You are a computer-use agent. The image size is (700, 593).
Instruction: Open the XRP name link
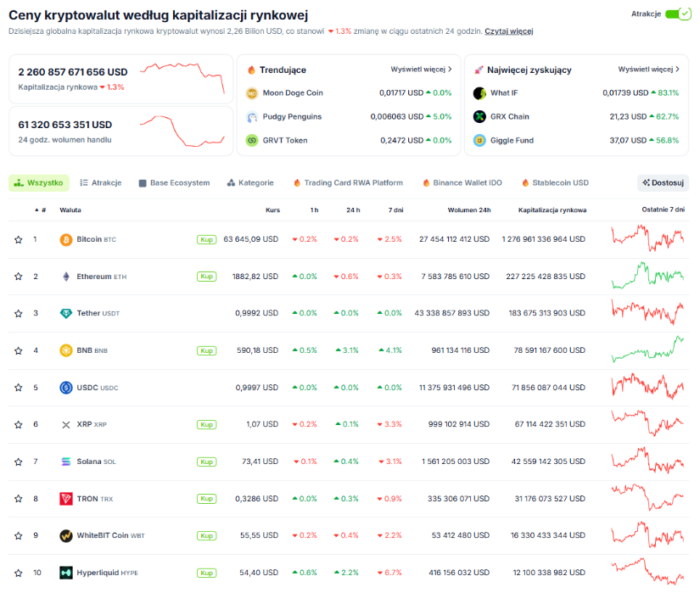(x=92, y=424)
